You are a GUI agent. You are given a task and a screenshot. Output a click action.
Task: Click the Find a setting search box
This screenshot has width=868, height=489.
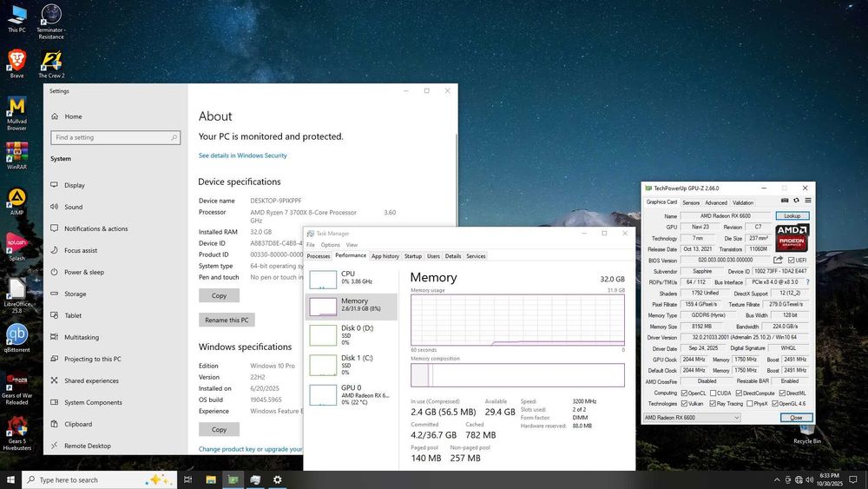point(115,137)
